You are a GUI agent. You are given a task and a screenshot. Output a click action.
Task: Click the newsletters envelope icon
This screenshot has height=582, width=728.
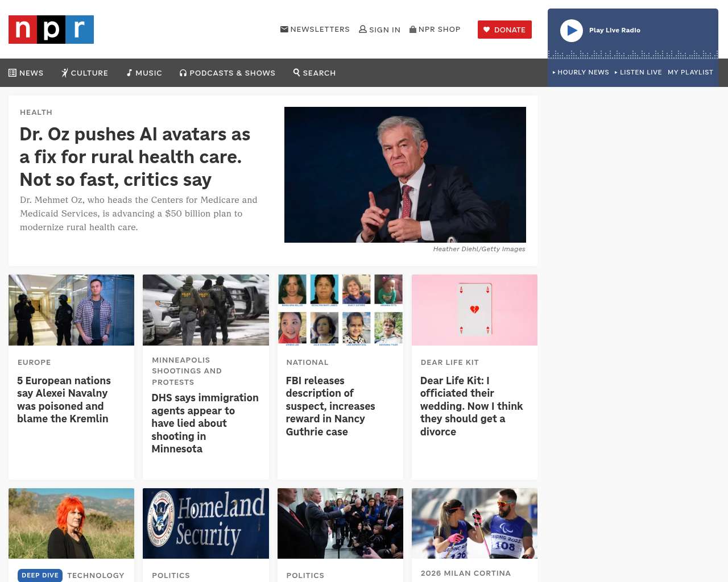[x=284, y=29]
